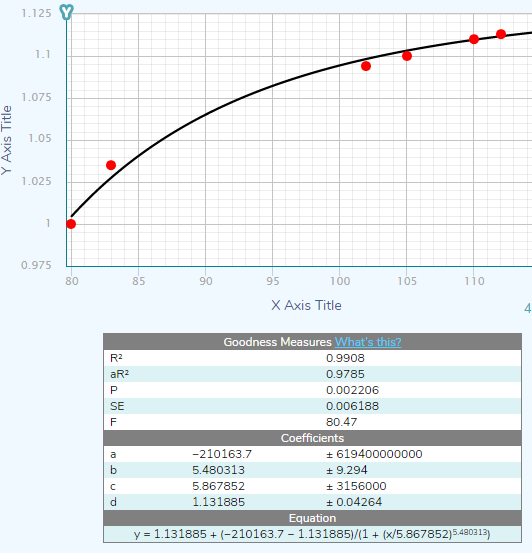532x553 pixels.
Task: Click the "X Axis Title" label
Action: coord(306,305)
